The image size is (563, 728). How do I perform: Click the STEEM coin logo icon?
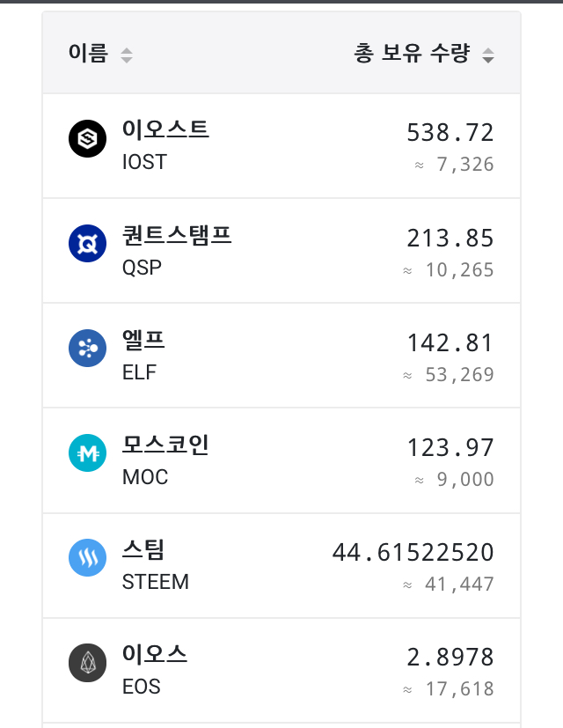(87, 557)
